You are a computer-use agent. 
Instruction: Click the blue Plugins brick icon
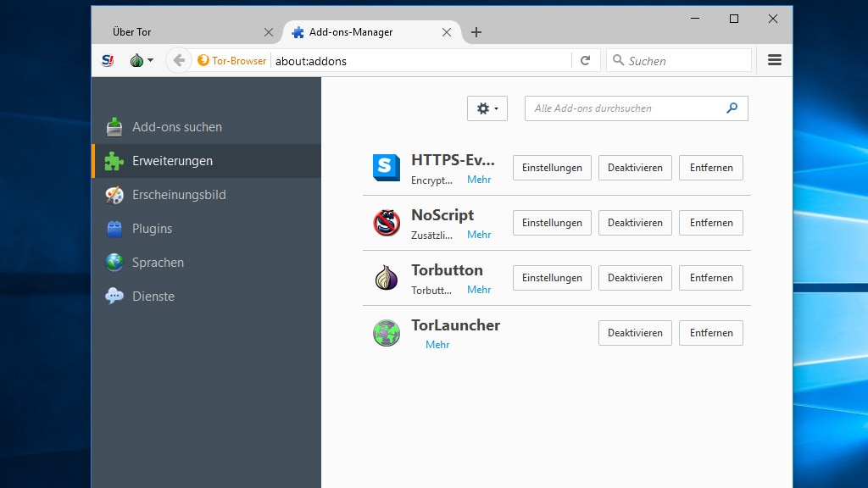click(x=114, y=229)
